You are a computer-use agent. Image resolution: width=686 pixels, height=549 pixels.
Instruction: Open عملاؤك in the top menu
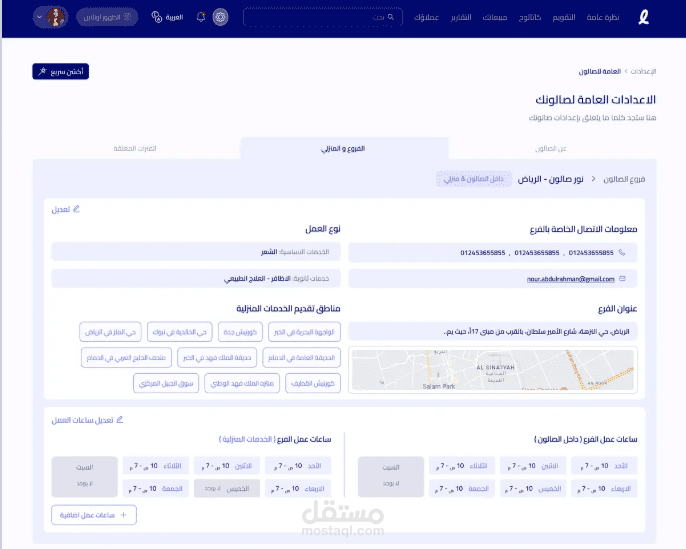click(x=426, y=17)
